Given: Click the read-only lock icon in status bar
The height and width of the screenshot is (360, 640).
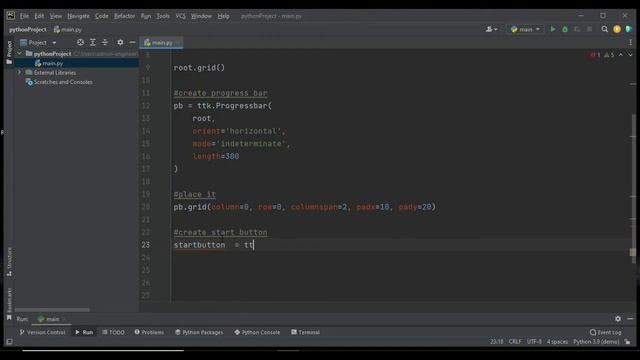Looking at the screenshot, I should (x=627, y=342).
